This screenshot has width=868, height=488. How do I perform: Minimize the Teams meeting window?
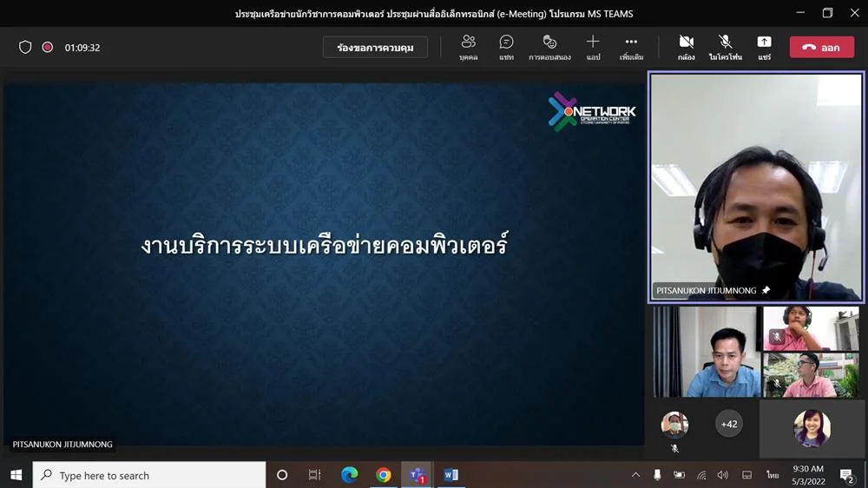pos(800,13)
